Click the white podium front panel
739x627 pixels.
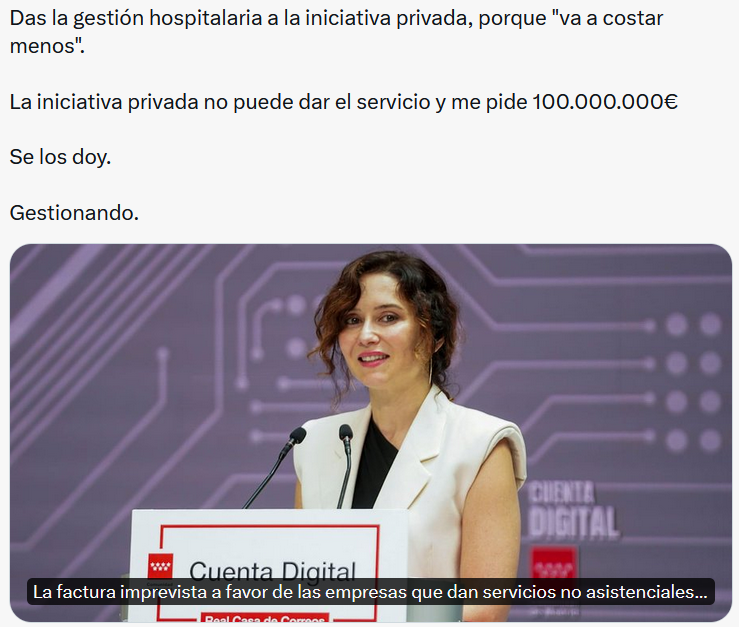point(269,565)
